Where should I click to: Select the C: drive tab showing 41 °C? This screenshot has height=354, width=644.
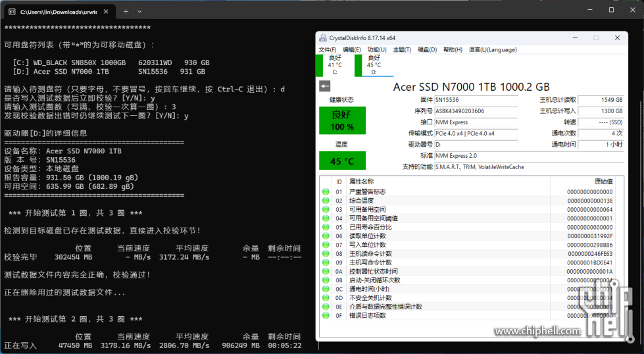click(x=334, y=65)
